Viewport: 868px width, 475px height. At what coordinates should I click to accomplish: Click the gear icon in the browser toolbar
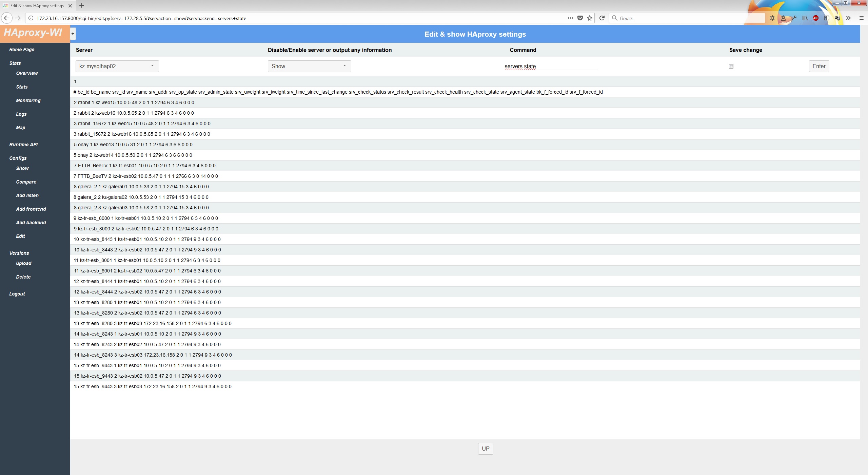(x=772, y=18)
